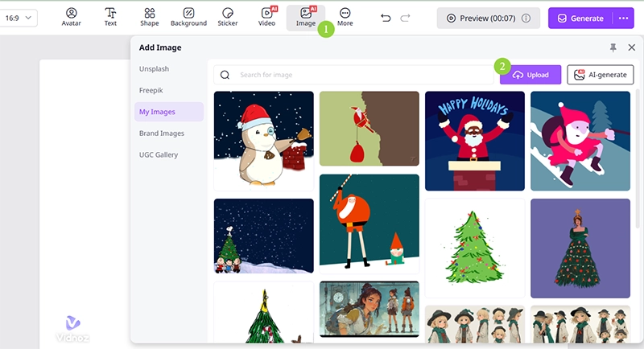Open the Background tool
The width and height of the screenshot is (644, 349).
coord(188,18)
